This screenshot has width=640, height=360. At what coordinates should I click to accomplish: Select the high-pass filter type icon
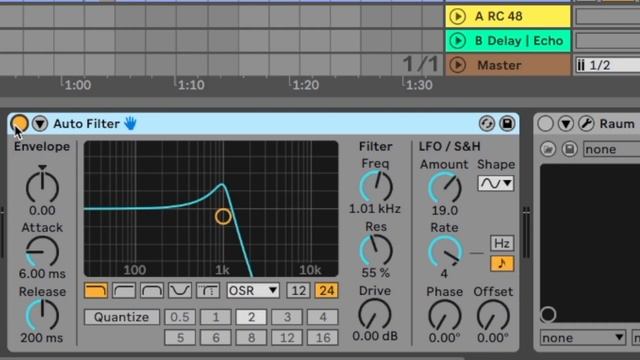124,291
